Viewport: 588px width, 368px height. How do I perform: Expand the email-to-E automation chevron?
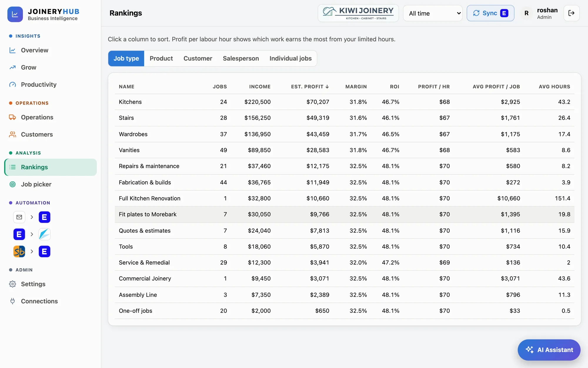(32, 217)
